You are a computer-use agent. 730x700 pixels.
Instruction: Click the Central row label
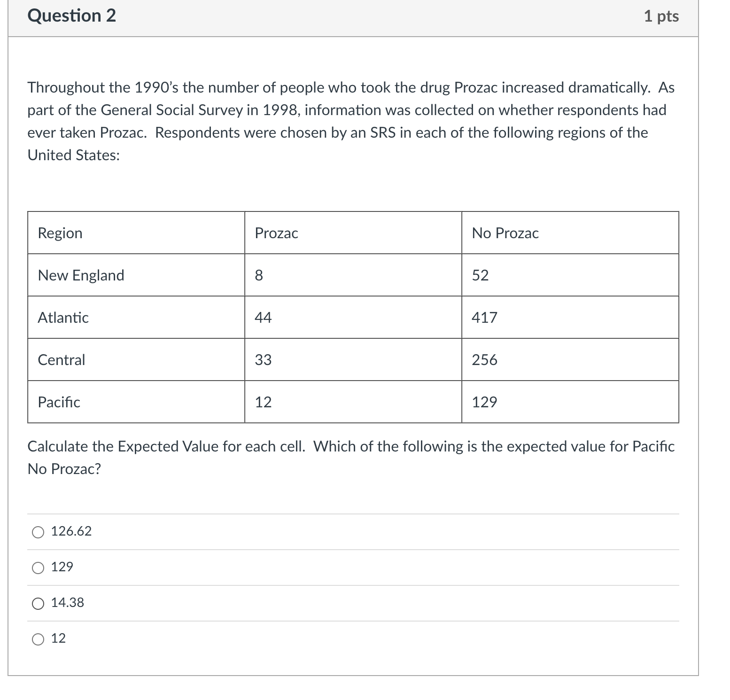61,360
